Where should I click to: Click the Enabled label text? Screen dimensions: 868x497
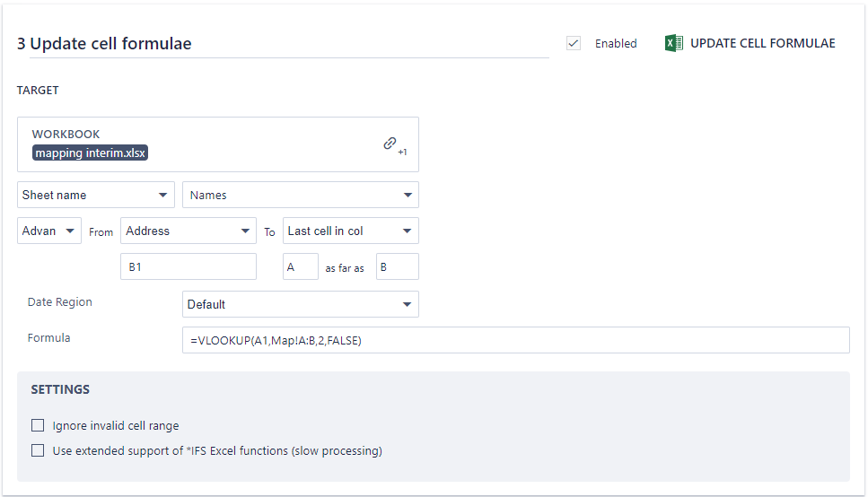coord(616,43)
